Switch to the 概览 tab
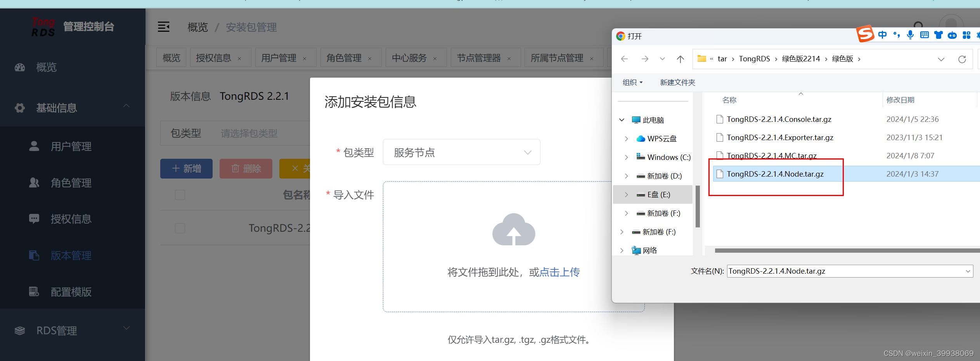Viewport: 980px width, 361px height. (x=171, y=58)
